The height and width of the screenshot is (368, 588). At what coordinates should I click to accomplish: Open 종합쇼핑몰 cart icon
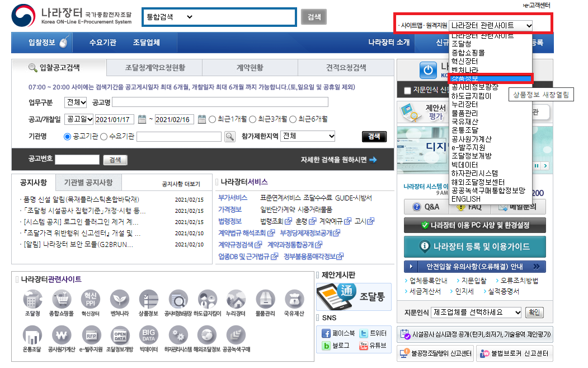[62, 299]
